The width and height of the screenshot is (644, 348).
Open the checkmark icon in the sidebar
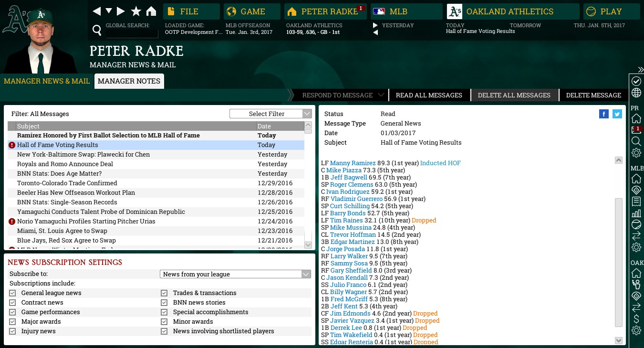(x=636, y=81)
